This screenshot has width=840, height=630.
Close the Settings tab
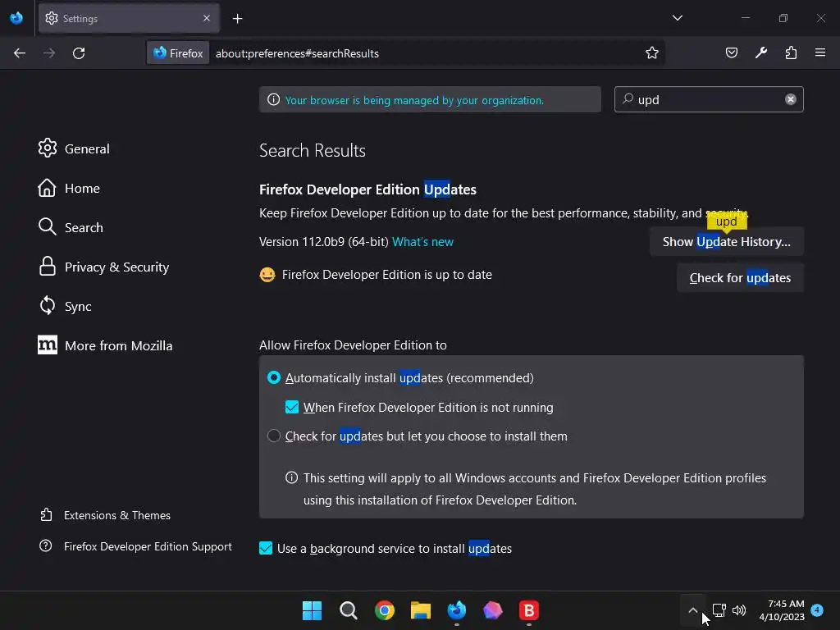pyautogui.click(x=207, y=18)
